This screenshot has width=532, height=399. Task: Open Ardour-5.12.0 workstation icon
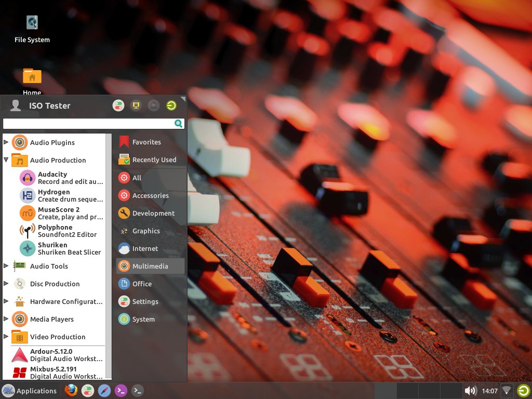[x=20, y=355]
